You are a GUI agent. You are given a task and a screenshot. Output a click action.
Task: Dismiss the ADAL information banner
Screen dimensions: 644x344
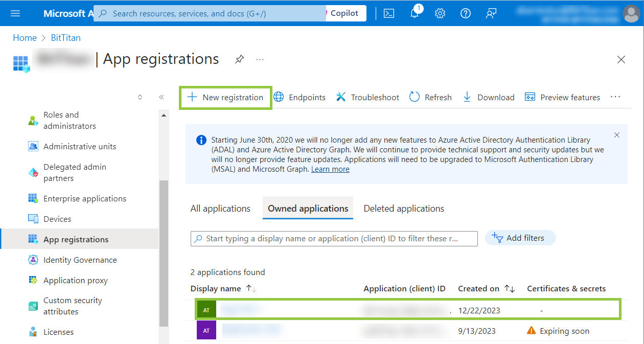pyautogui.click(x=617, y=135)
